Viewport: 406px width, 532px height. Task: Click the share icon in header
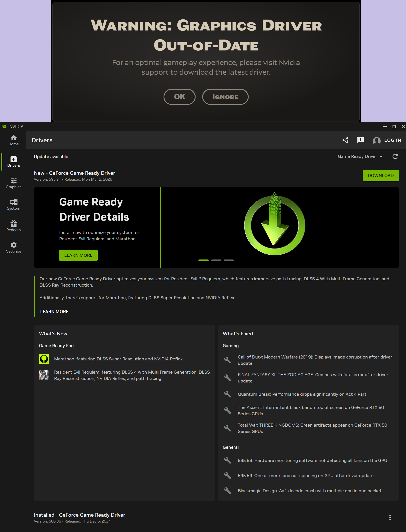[x=345, y=140]
